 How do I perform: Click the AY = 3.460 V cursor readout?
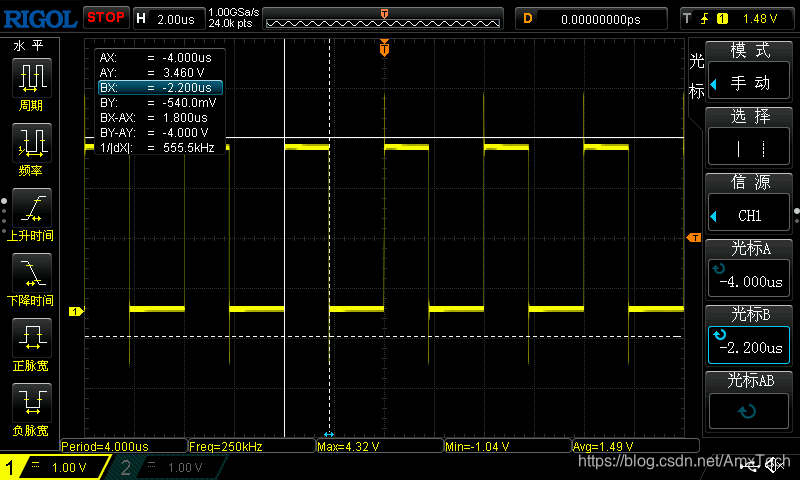coord(152,72)
